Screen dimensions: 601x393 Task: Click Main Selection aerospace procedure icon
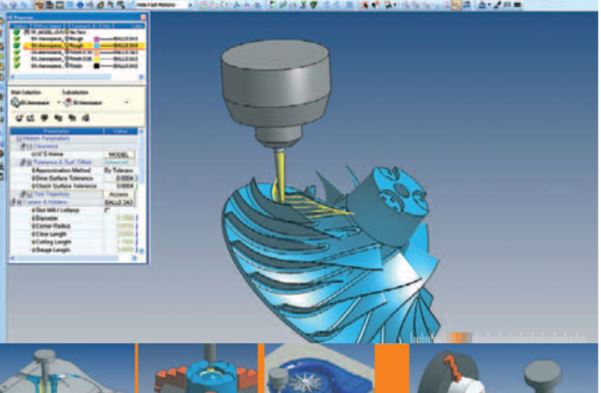(15, 102)
